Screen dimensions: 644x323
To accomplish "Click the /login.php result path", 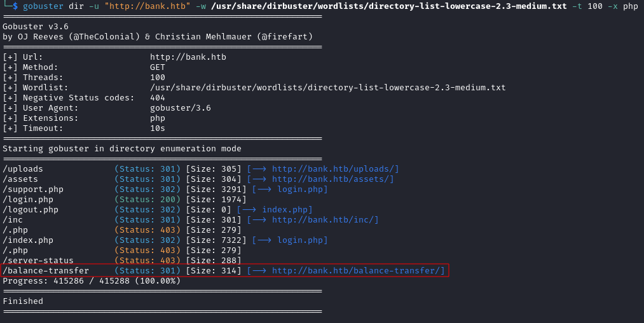I will click(28, 200).
